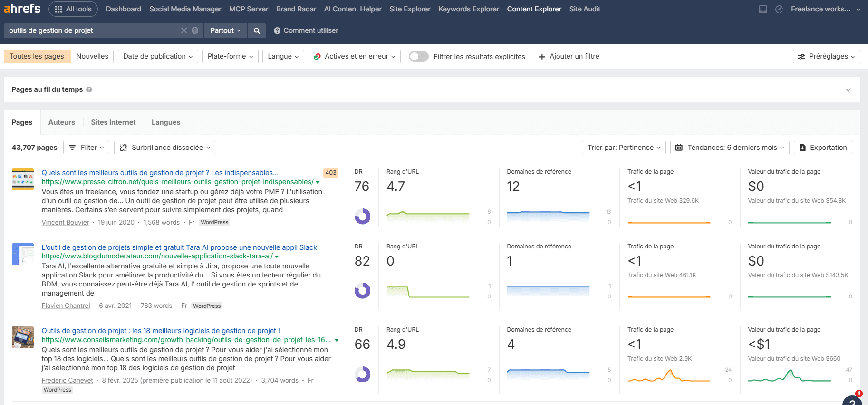Click the presse-citron result thumbnail
Viewport: 868px width, 405px height.
pos(23,179)
